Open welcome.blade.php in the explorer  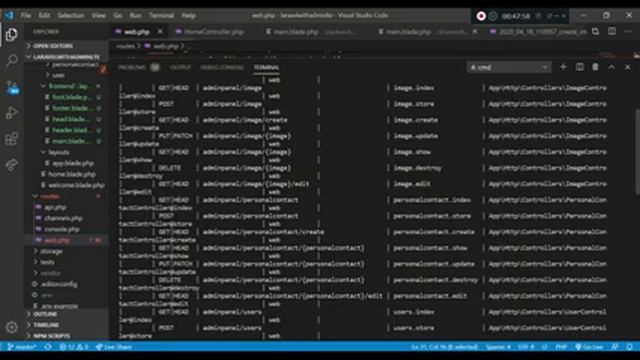click(x=76, y=185)
